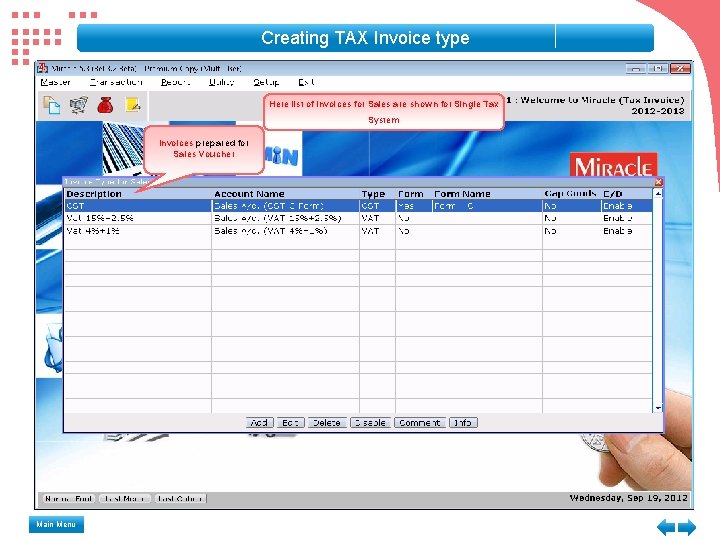
Task: Click the documents icon in the toolbar
Action: [51, 105]
